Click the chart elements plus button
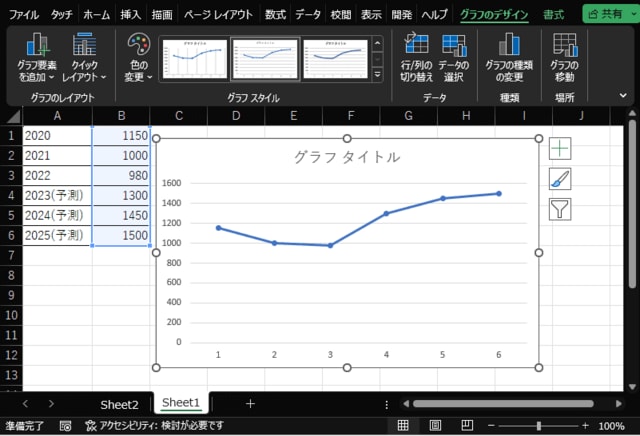640x436 pixels. point(560,148)
